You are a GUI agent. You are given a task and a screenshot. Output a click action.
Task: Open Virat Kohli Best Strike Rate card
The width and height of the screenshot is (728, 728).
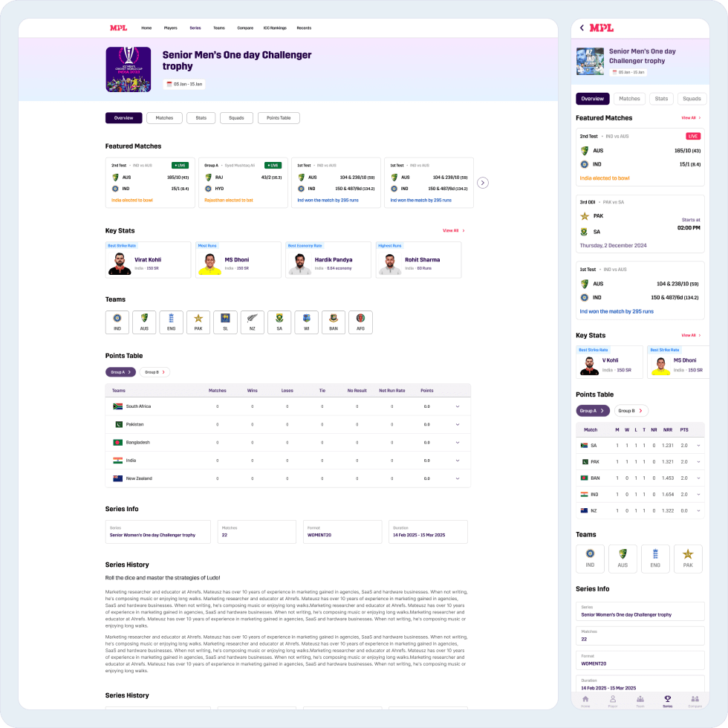[x=148, y=260]
